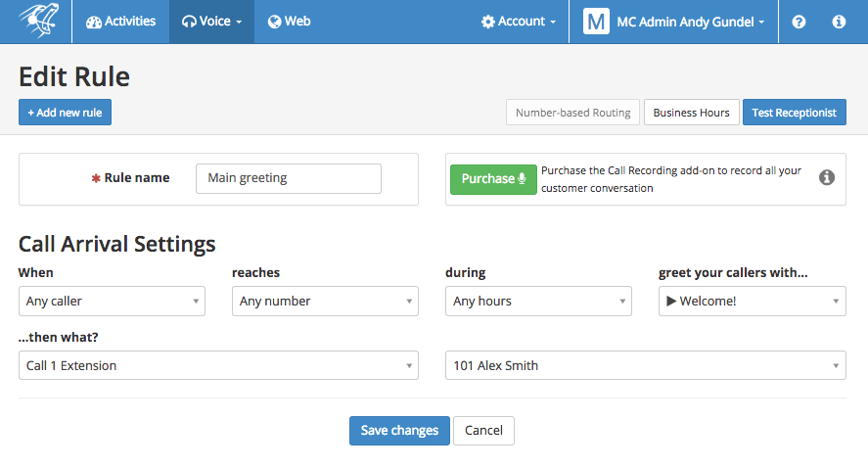This screenshot has height=469, width=868.
Task: Click the M avatar icon
Action: pyautogui.click(x=596, y=22)
